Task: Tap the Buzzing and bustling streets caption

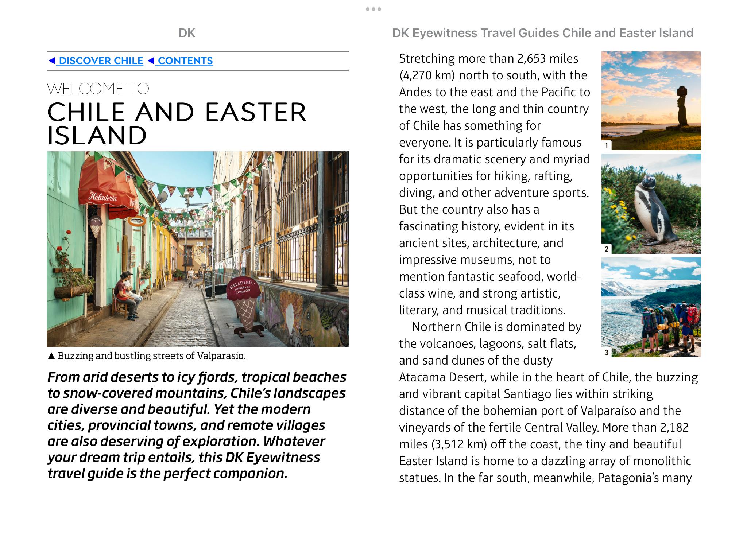Action: pos(151,356)
